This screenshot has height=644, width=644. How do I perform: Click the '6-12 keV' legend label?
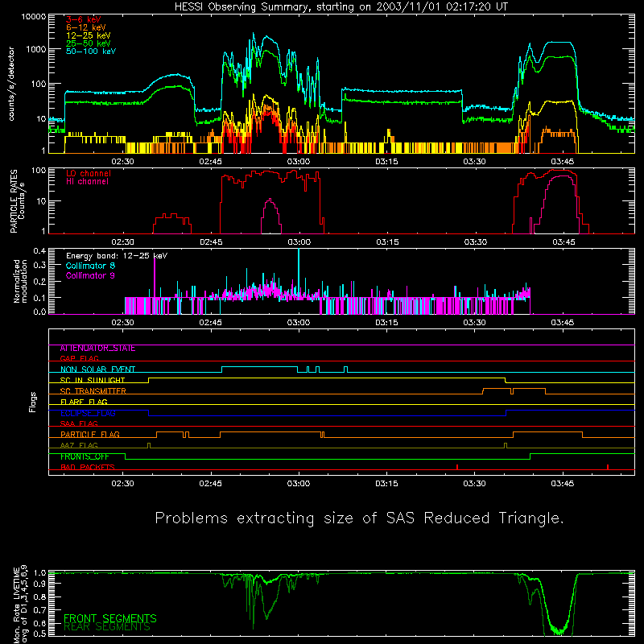(x=86, y=27)
